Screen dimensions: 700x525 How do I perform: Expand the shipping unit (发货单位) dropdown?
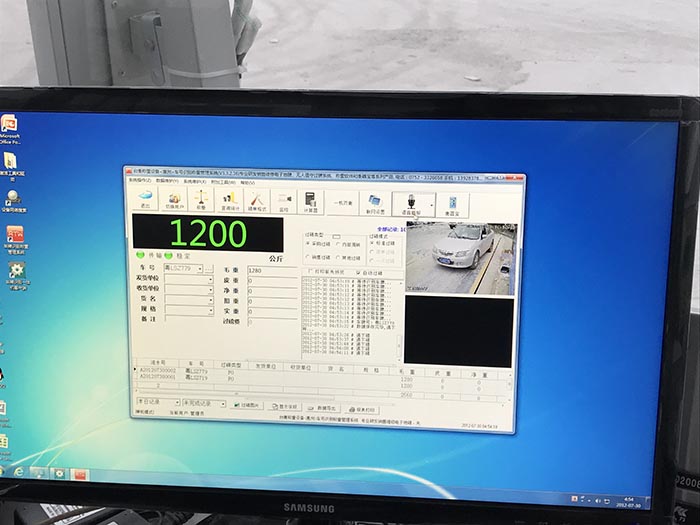[x=210, y=279]
